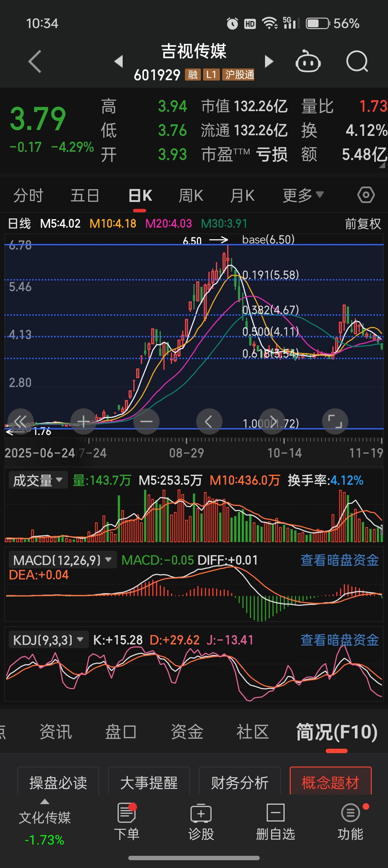Expand chart to fullscreen icon

pos(335,421)
